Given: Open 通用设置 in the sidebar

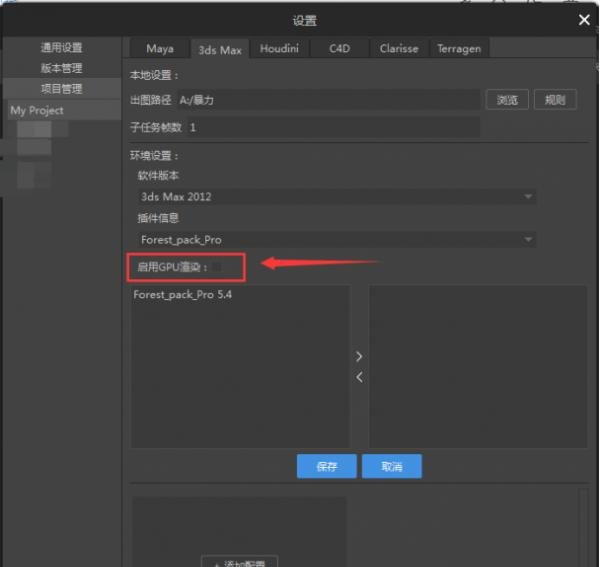Looking at the screenshot, I should [62, 47].
